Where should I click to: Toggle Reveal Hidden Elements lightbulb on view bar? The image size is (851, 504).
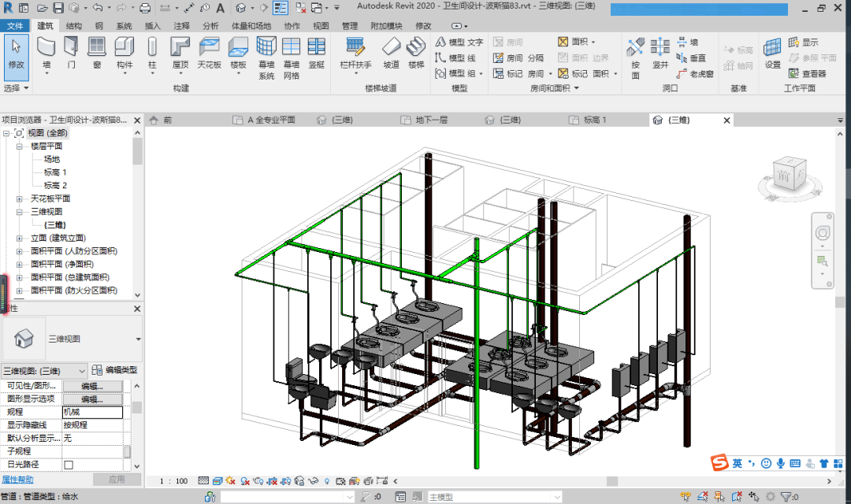(326, 479)
